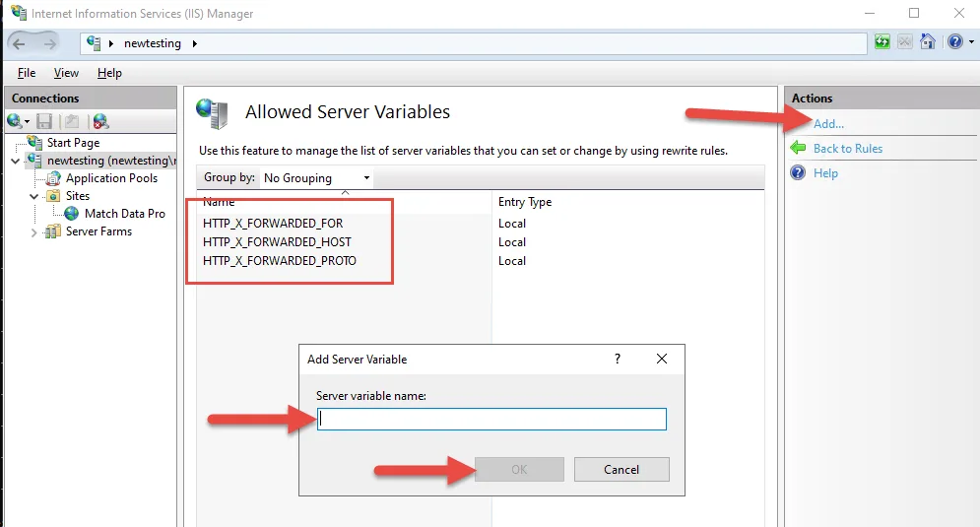
Task: Close the Add Server Variable dialog
Action: tap(662, 359)
